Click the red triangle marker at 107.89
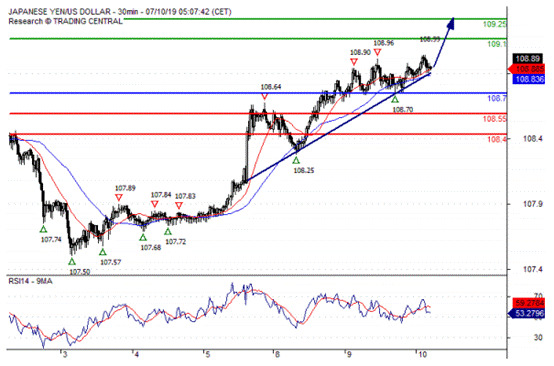 pyautogui.click(x=119, y=197)
